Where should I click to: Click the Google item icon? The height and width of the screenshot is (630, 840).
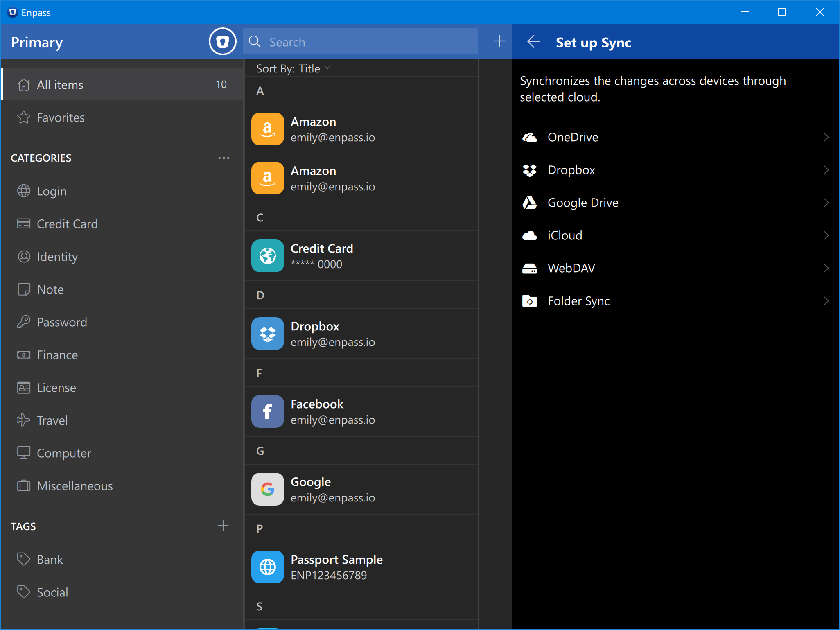pos(267,489)
